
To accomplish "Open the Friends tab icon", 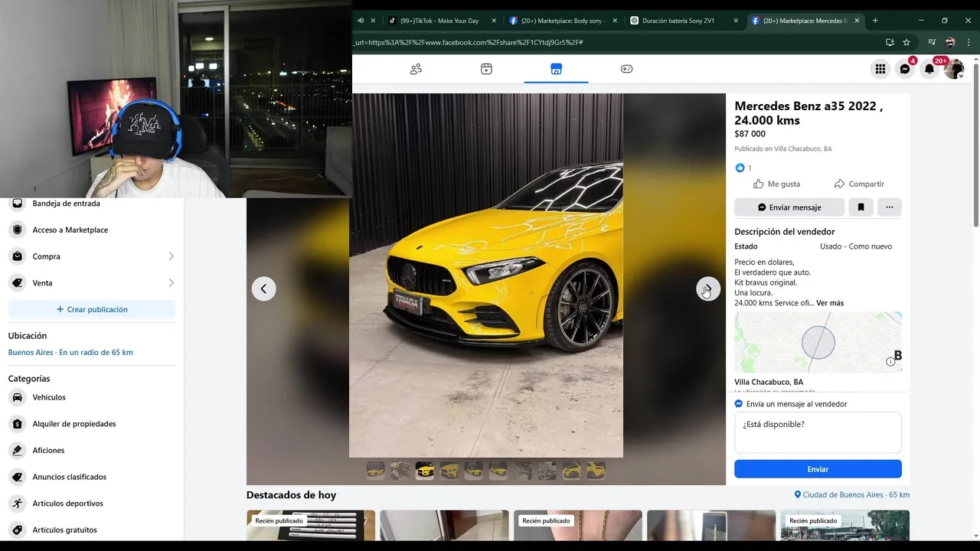I will coord(416,69).
